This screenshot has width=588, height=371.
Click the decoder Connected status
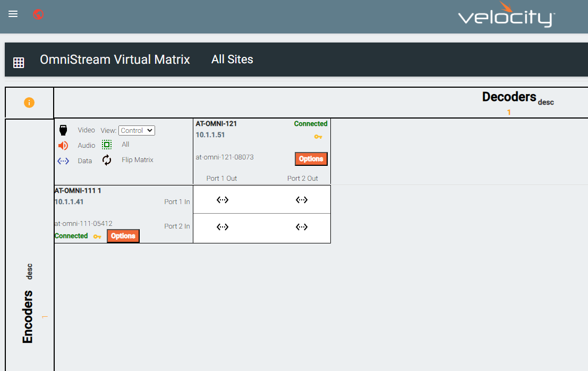coord(311,123)
